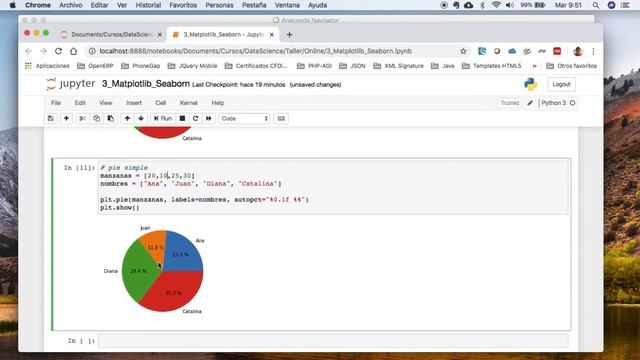Open Jupyter Kernel menu
The image size is (640, 360).
pyautogui.click(x=189, y=103)
